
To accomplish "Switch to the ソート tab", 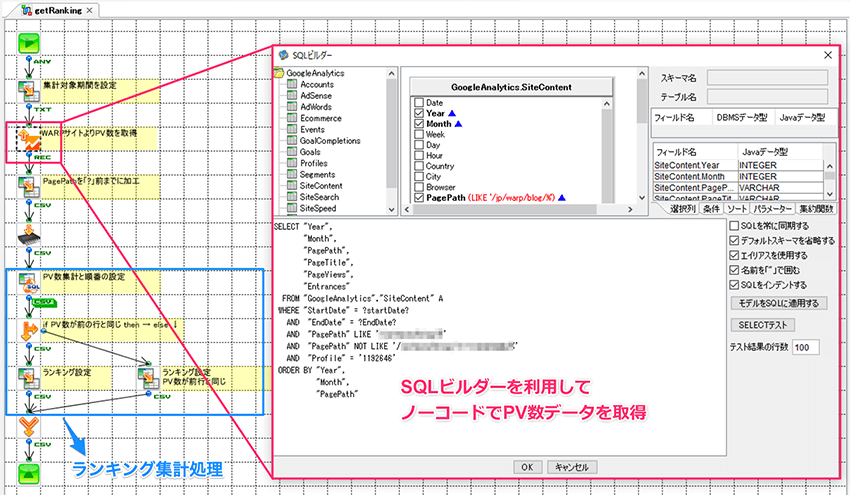I will tap(737, 209).
